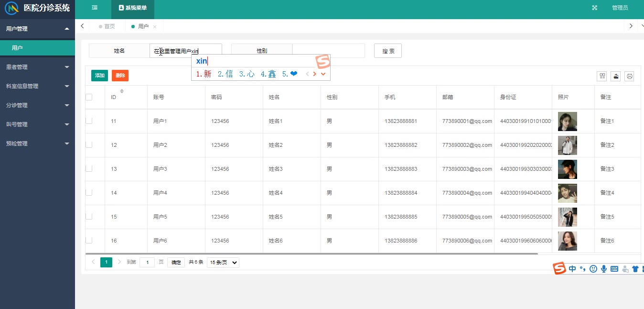Open the 15条/页 page size dropdown
This screenshot has width=644, height=309.
(x=223, y=262)
